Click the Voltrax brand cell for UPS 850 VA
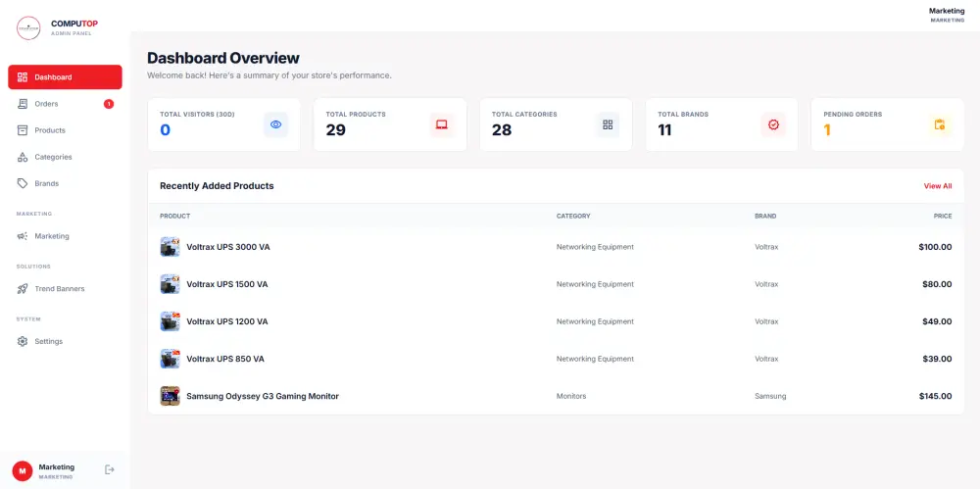The width and height of the screenshot is (980, 489). coord(766,359)
